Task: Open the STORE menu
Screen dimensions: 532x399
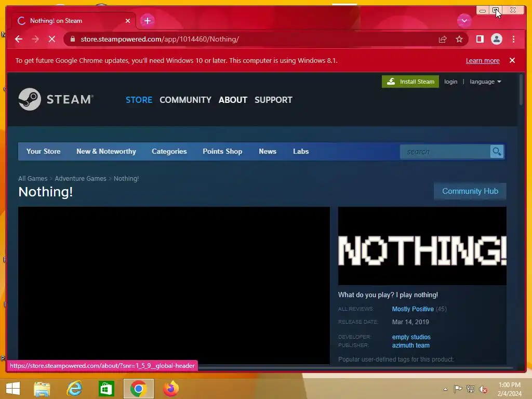Action: tap(139, 100)
